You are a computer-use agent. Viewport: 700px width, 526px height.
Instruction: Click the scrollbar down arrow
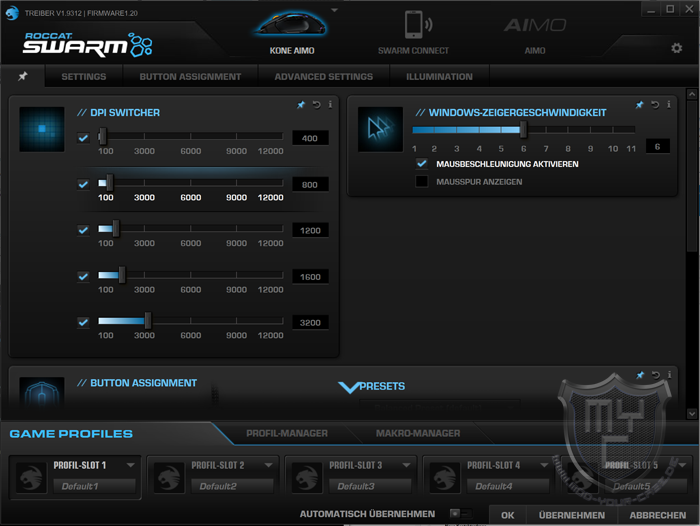pos(692,414)
